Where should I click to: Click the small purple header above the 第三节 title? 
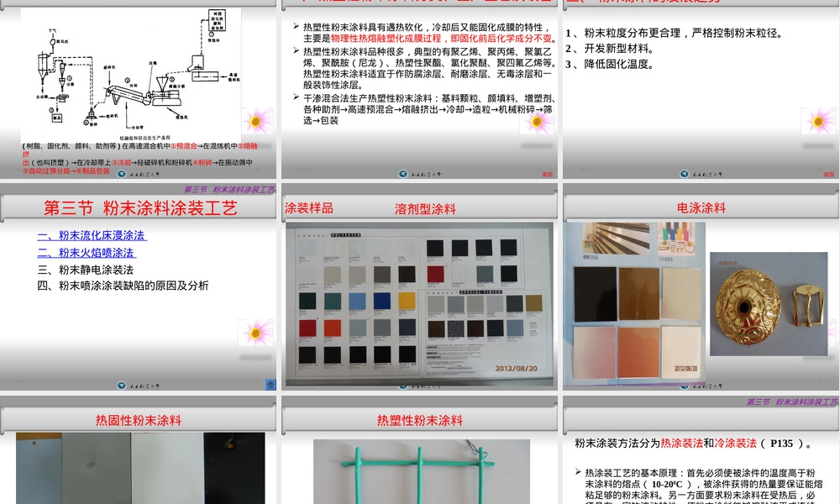[229, 190]
